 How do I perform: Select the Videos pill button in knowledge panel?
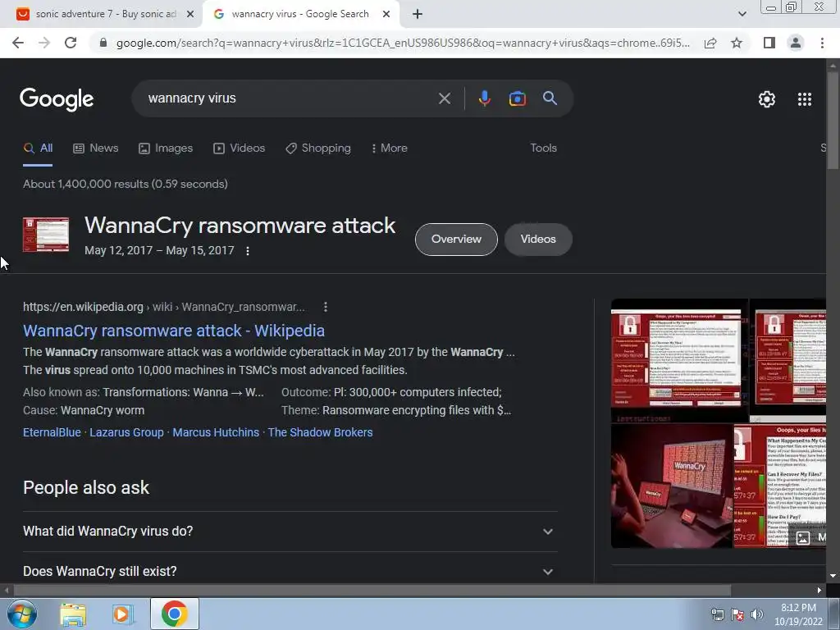click(x=538, y=240)
